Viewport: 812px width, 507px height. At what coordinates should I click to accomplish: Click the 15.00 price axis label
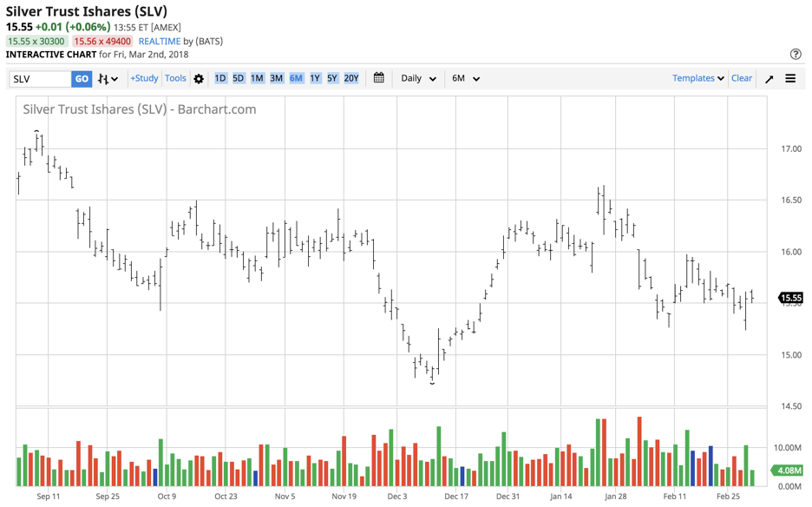coord(791,355)
